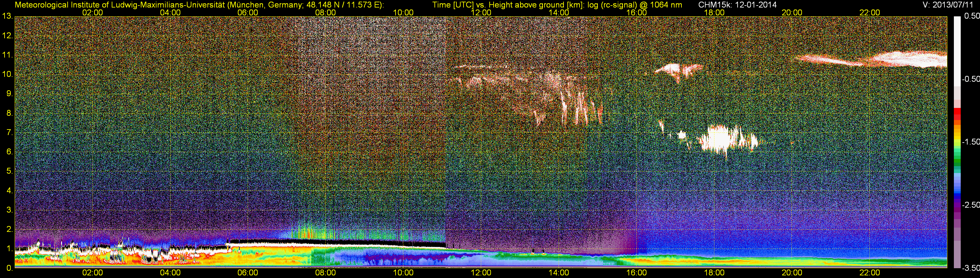The image size is (980, 278).
Task: Click the '04:00' label on the top time axis
Action: coord(171,12)
